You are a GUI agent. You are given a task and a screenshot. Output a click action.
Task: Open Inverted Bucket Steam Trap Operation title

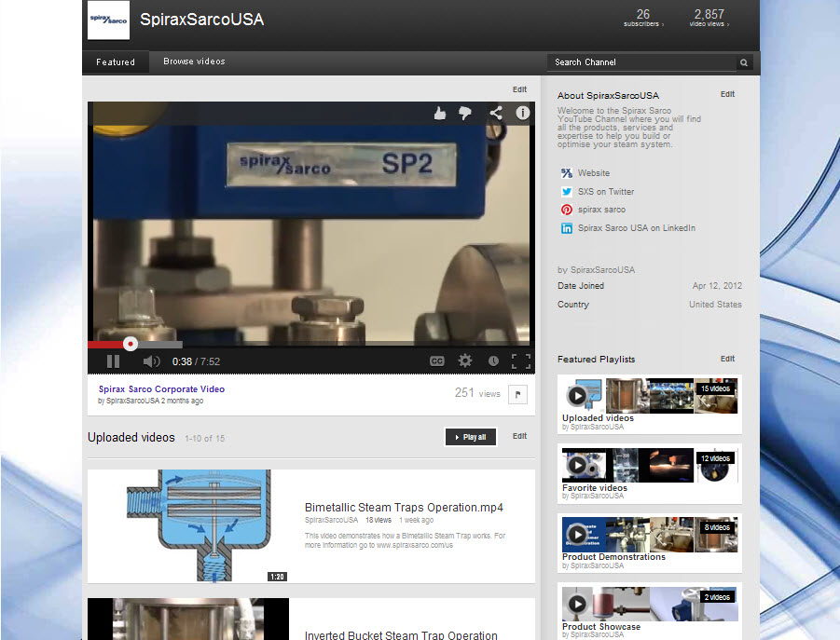[x=401, y=634]
